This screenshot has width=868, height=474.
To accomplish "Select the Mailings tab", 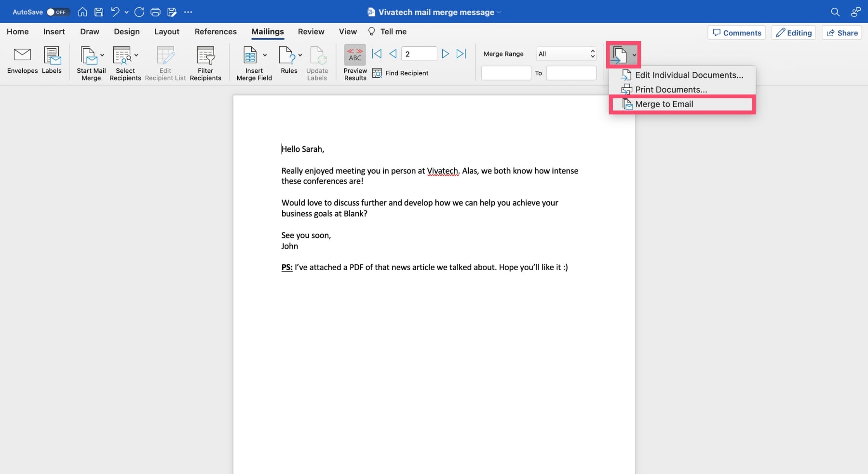I will pyautogui.click(x=268, y=32).
